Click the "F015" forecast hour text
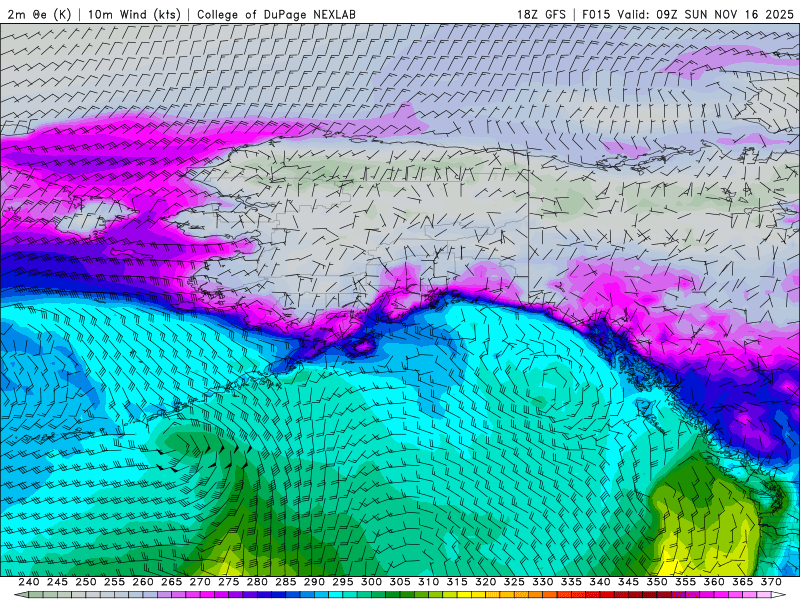Screen dimensions: 800x600 596,14
